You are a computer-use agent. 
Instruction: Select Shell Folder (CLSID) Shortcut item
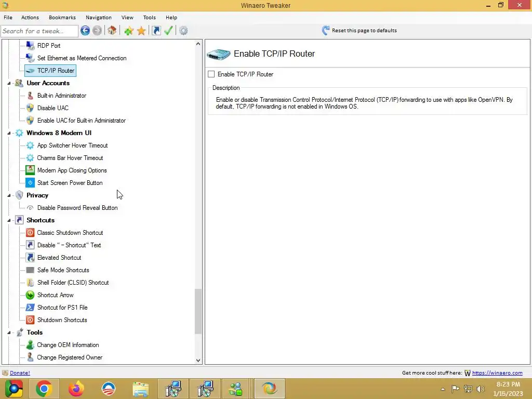pos(73,282)
